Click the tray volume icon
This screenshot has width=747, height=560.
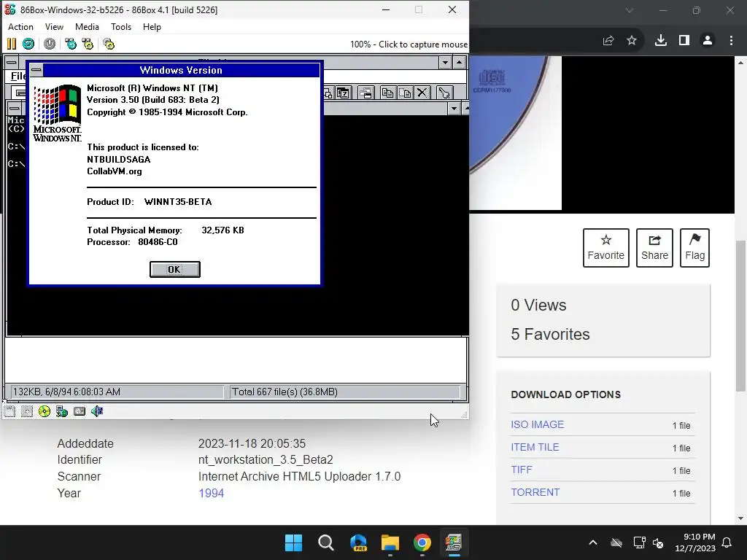pyautogui.click(x=658, y=542)
